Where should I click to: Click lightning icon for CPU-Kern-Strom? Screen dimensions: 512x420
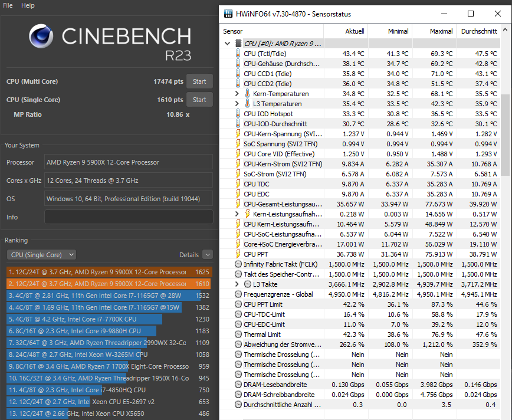pos(238,164)
